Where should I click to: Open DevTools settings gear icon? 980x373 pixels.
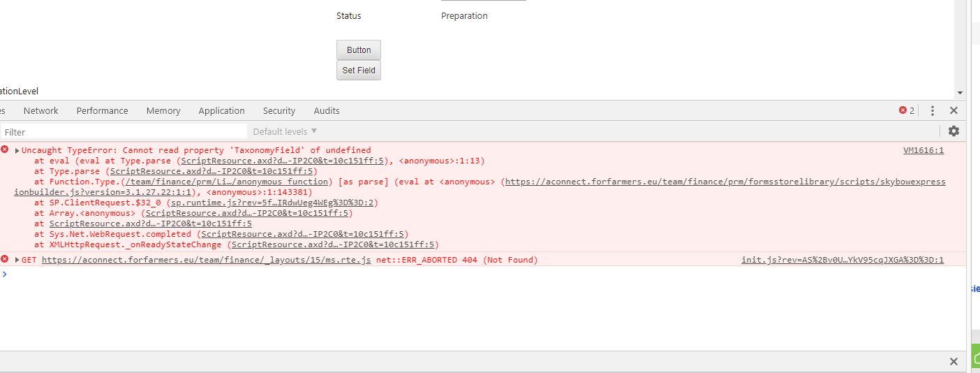(953, 131)
